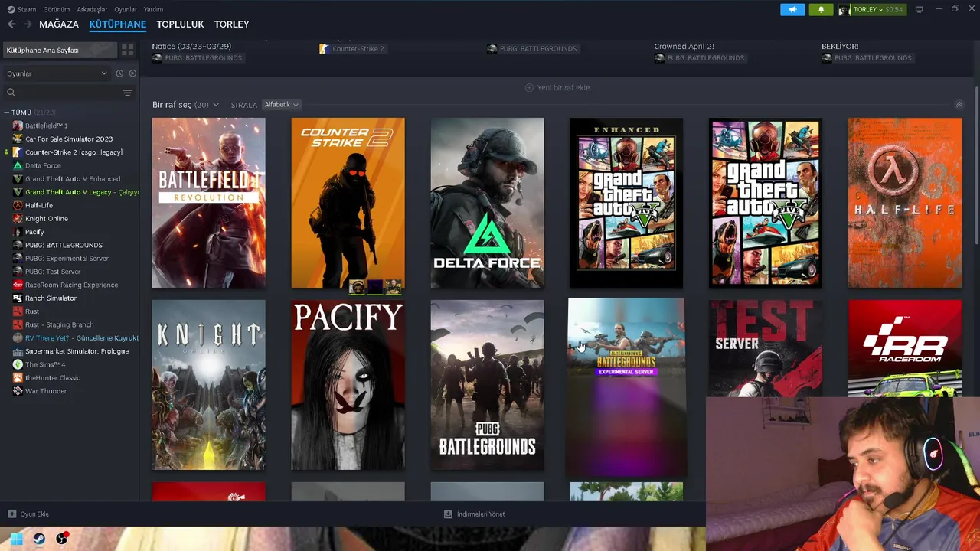Go to the MAĞAZA tab
Viewport: 980px width, 551px height.
point(59,24)
